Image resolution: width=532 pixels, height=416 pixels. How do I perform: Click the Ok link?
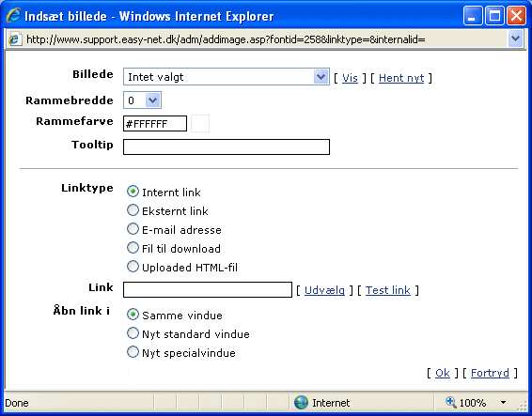pyautogui.click(x=443, y=373)
